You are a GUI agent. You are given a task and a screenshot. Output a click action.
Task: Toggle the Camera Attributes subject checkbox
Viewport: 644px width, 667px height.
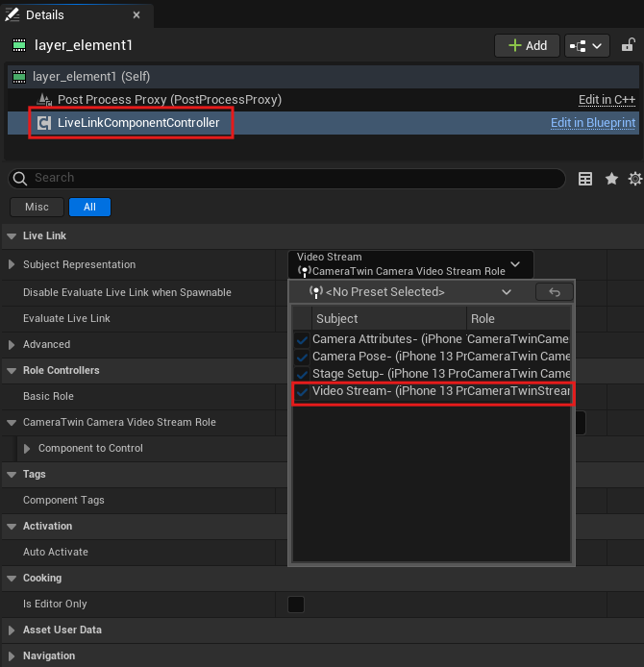[303, 339]
